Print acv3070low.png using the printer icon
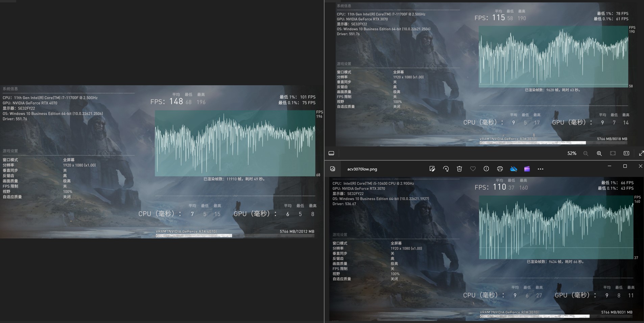Image resolution: width=644 pixels, height=323 pixels. tap(500, 169)
